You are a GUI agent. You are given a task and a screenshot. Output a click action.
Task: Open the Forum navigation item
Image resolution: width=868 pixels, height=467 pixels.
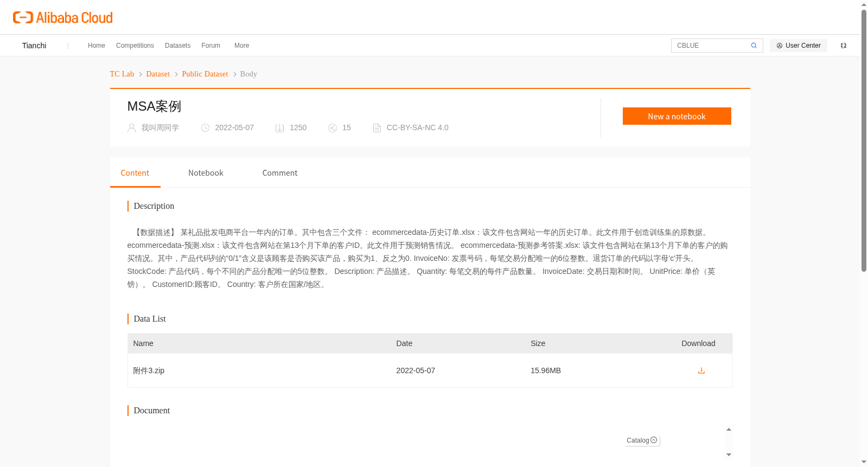[210, 46]
